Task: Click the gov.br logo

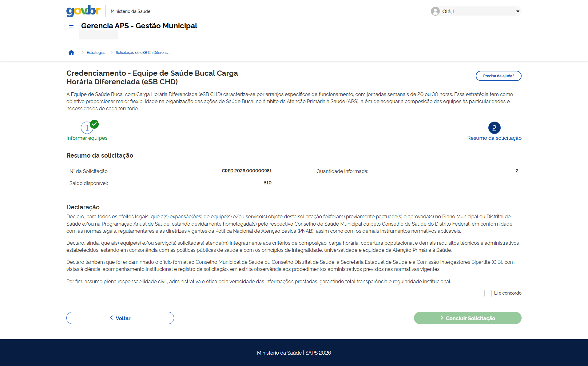Action: (83, 11)
